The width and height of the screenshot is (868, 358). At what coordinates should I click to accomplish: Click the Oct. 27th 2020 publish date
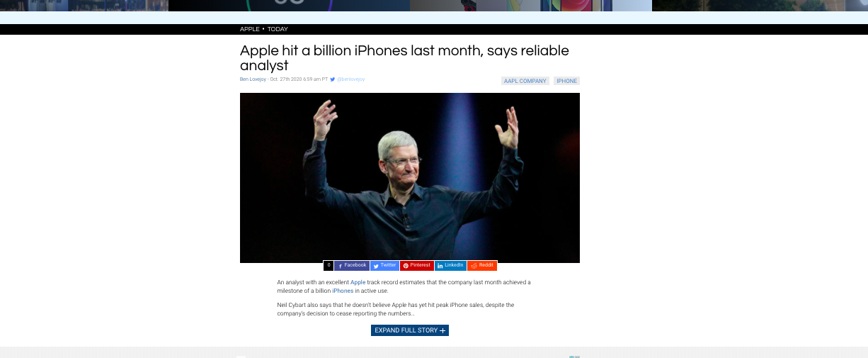[299, 79]
